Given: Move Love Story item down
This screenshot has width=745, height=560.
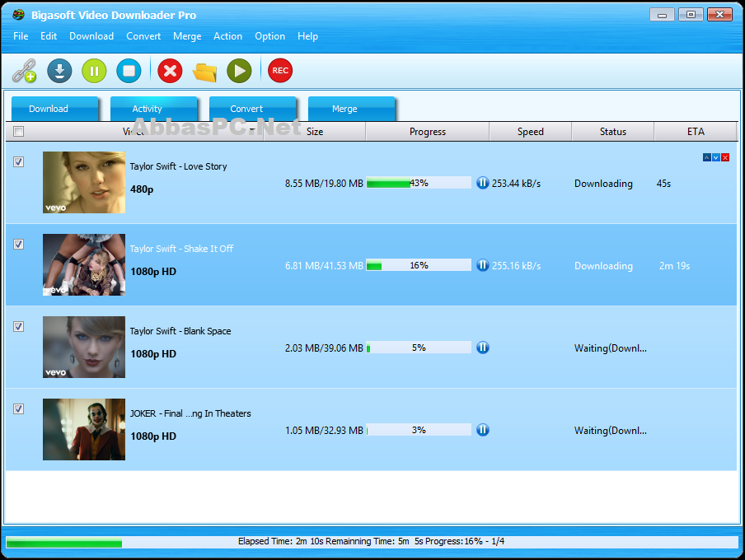Looking at the screenshot, I should coord(716,157).
